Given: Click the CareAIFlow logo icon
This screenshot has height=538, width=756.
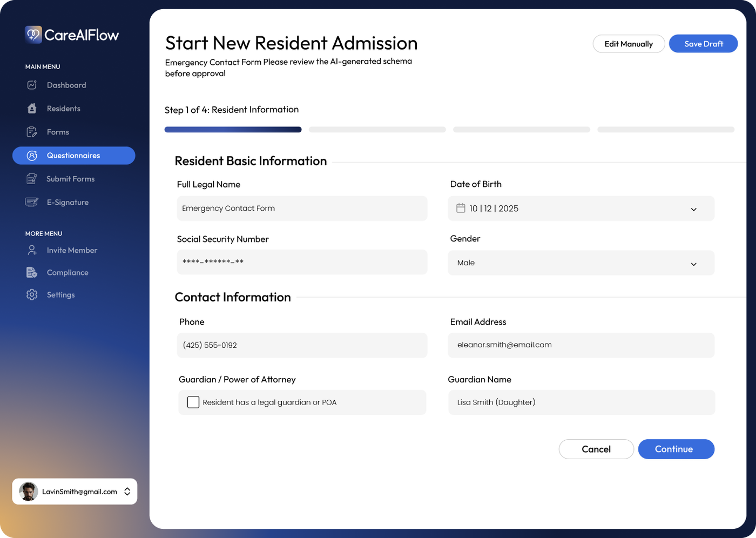Looking at the screenshot, I should point(33,35).
